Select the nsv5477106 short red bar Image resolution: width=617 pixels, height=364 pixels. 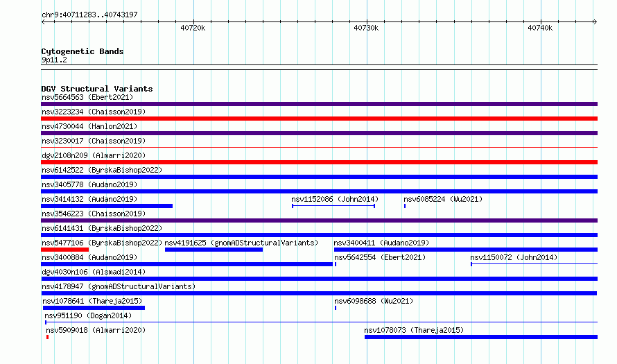[x=65, y=250]
